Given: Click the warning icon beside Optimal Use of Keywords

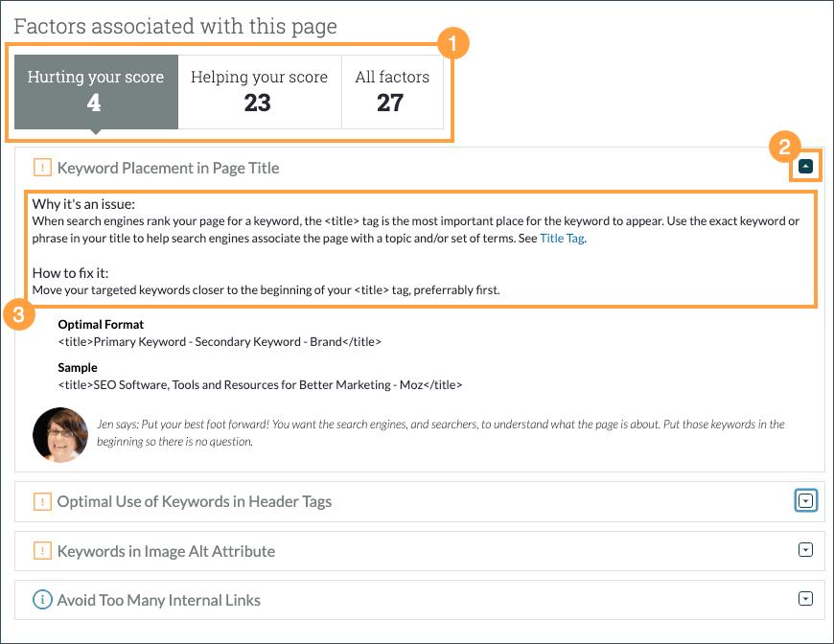Looking at the screenshot, I should coord(40,500).
